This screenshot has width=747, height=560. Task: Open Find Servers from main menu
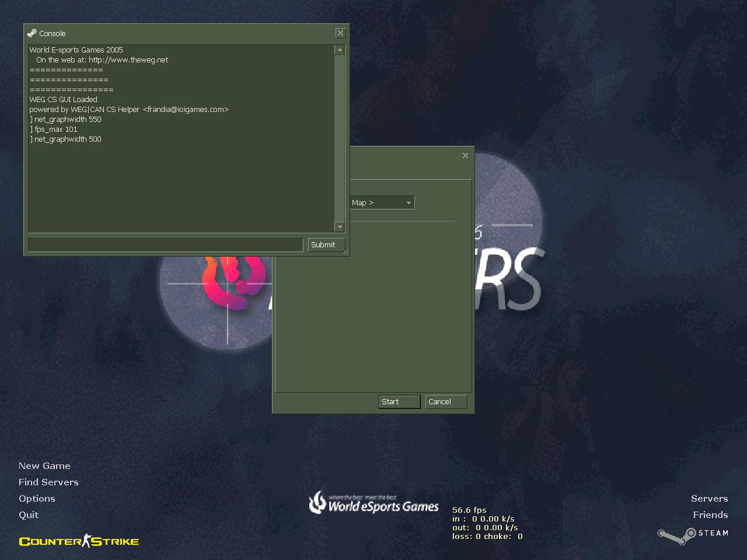pyautogui.click(x=48, y=482)
